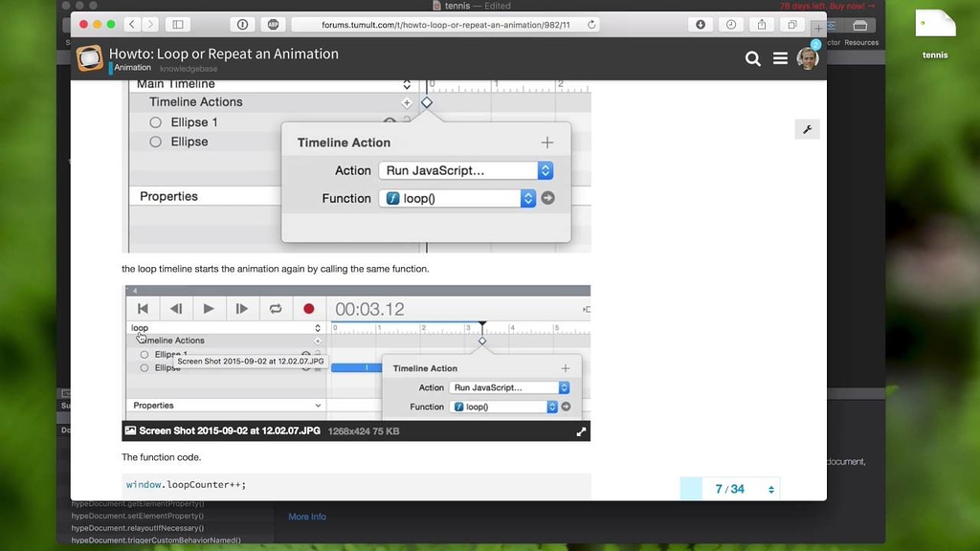Click the search icon in the forum header
The width and height of the screenshot is (980, 551).
coord(754,58)
